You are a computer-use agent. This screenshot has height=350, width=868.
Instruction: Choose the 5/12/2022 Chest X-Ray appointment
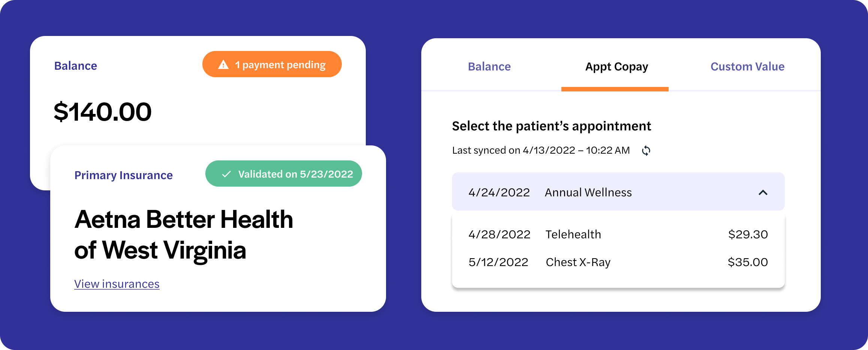618,262
